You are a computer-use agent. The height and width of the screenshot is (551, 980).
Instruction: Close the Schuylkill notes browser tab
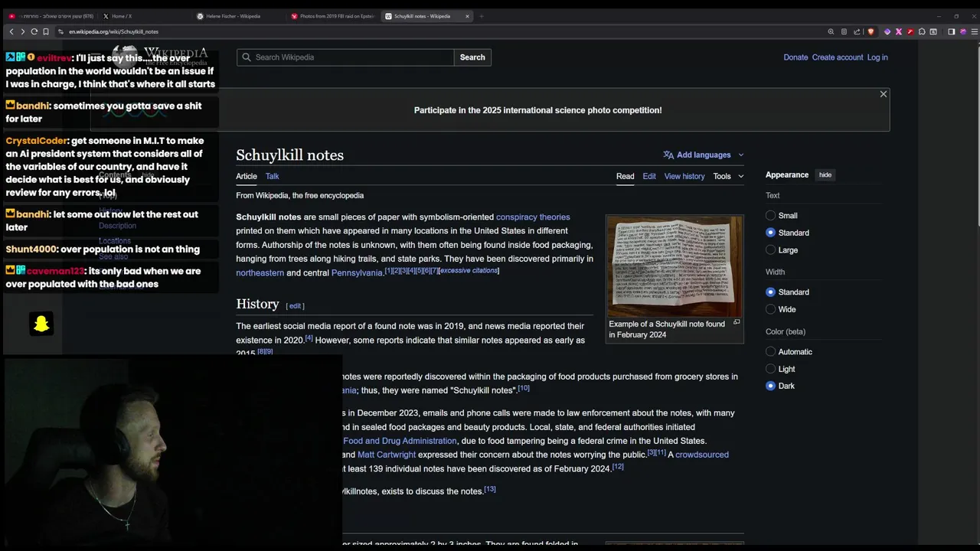click(x=467, y=16)
